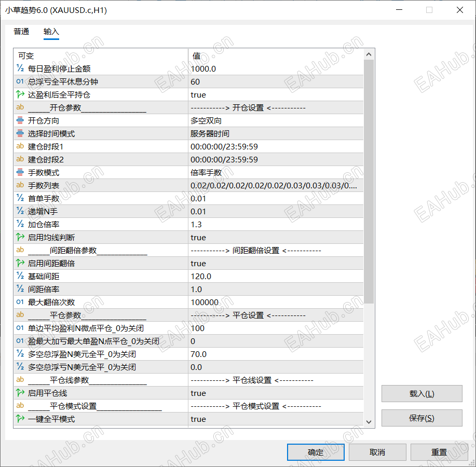Edit the 间距倍率 value 1.0
Viewport: 476px width, 467px height.
[276, 289]
